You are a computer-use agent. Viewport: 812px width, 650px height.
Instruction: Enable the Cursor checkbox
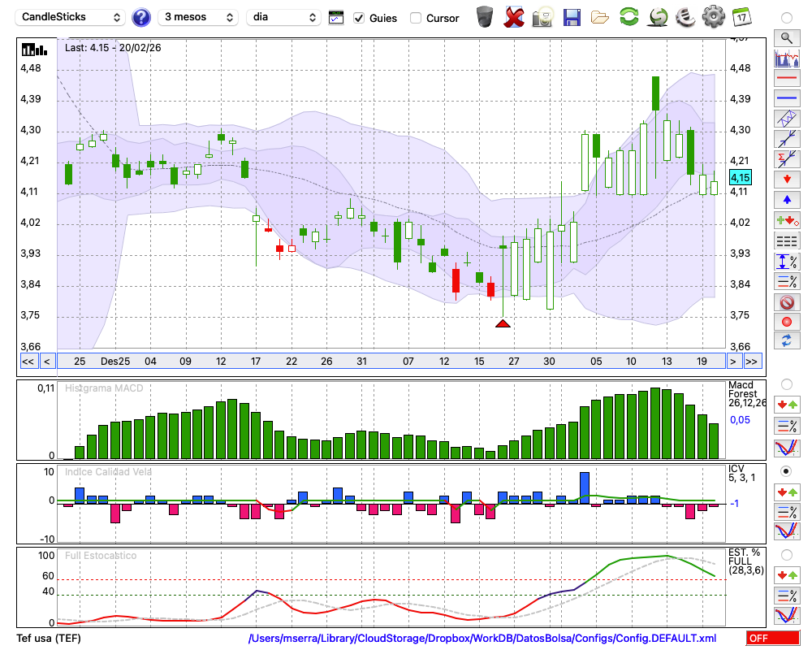(x=416, y=18)
